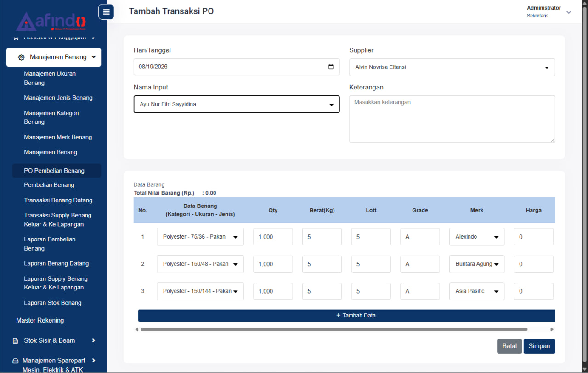The width and height of the screenshot is (588, 373).
Task: Open Administrator account chevron
Action: click(x=569, y=12)
